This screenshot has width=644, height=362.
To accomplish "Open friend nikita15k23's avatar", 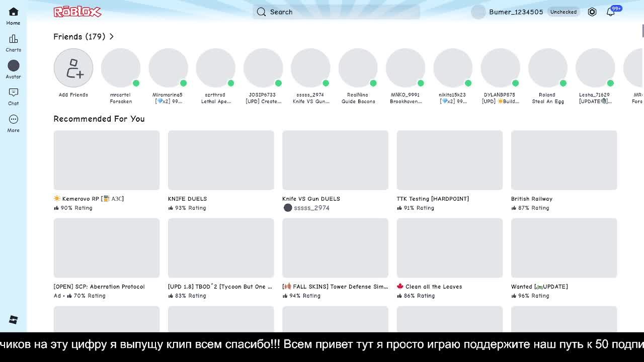I will pos(453,68).
